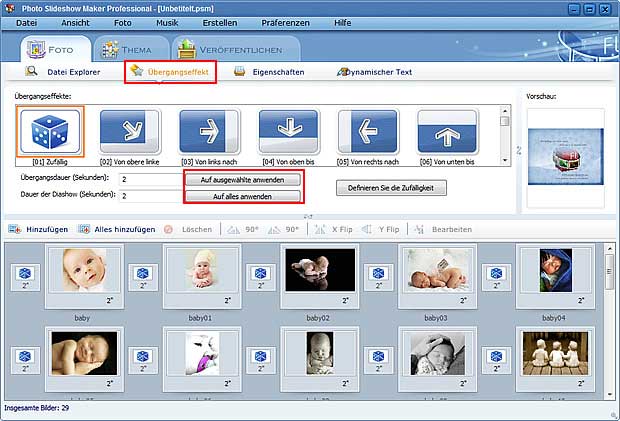Open the Musik menu
620x421 pixels.
point(167,23)
